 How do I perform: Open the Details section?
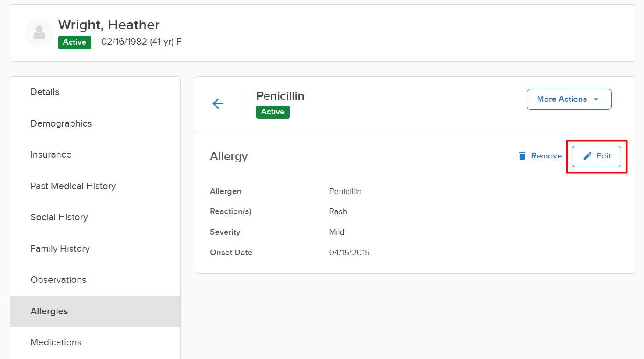(x=45, y=92)
